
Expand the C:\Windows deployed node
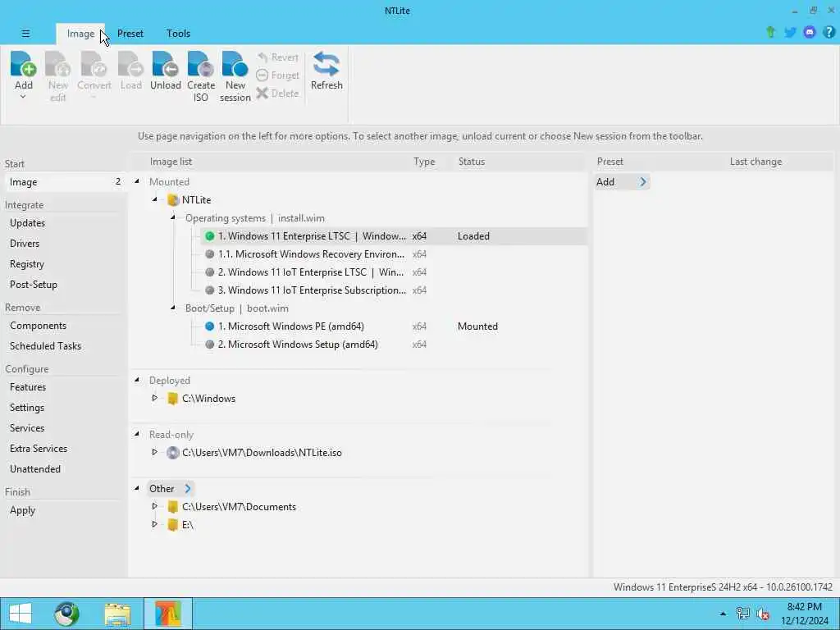pyautogui.click(x=155, y=398)
